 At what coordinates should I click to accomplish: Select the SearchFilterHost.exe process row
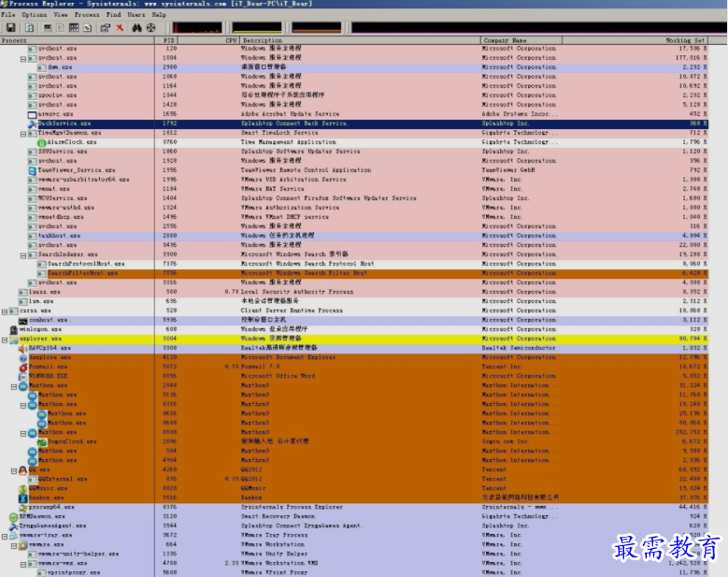(x=83, y=273)
